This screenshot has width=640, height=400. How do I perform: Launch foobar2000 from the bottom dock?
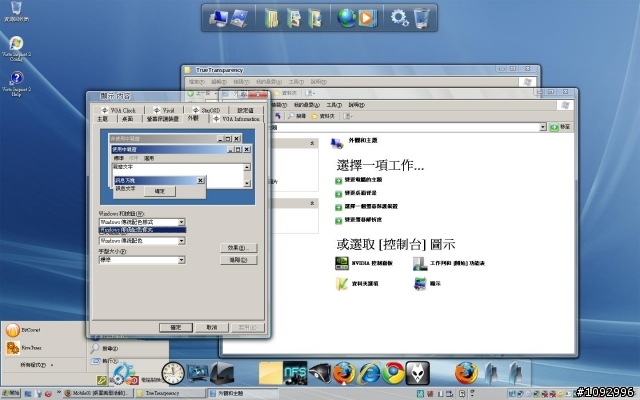point(418,373)
